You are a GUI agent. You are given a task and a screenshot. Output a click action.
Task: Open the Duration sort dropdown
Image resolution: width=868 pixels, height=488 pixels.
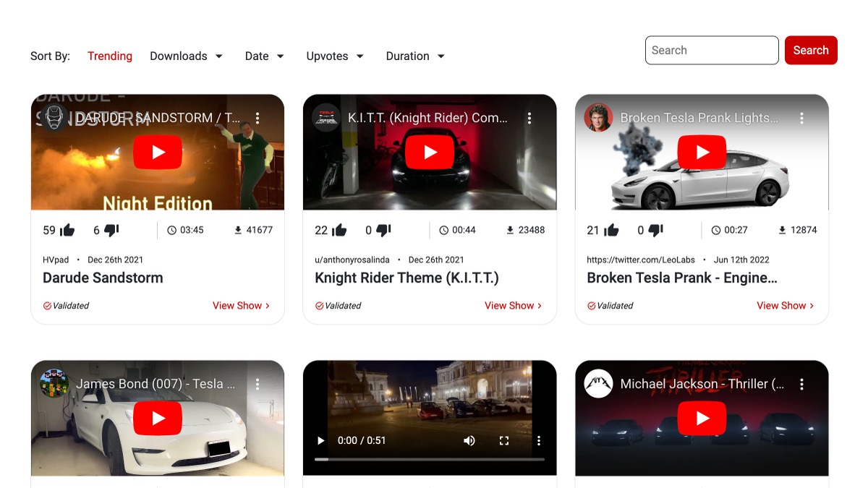[x=415, y=56]
